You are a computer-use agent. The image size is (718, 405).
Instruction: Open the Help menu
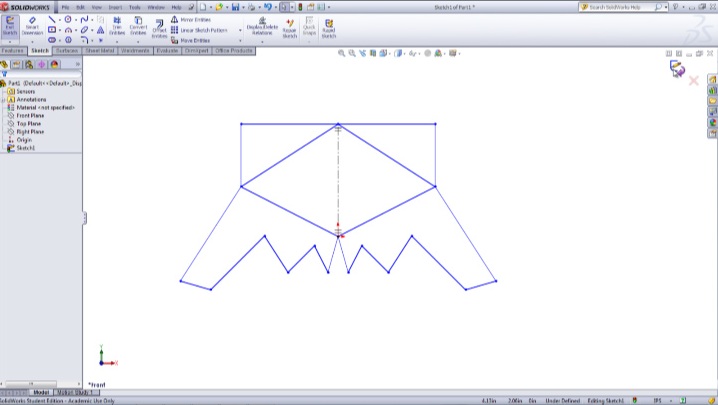(x=176, y=7)
